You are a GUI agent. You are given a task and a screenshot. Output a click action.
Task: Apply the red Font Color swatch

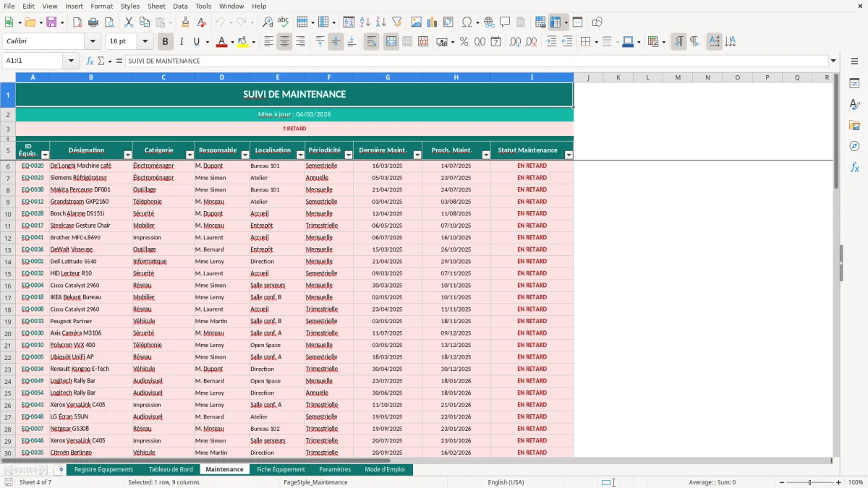click(221, 42)
